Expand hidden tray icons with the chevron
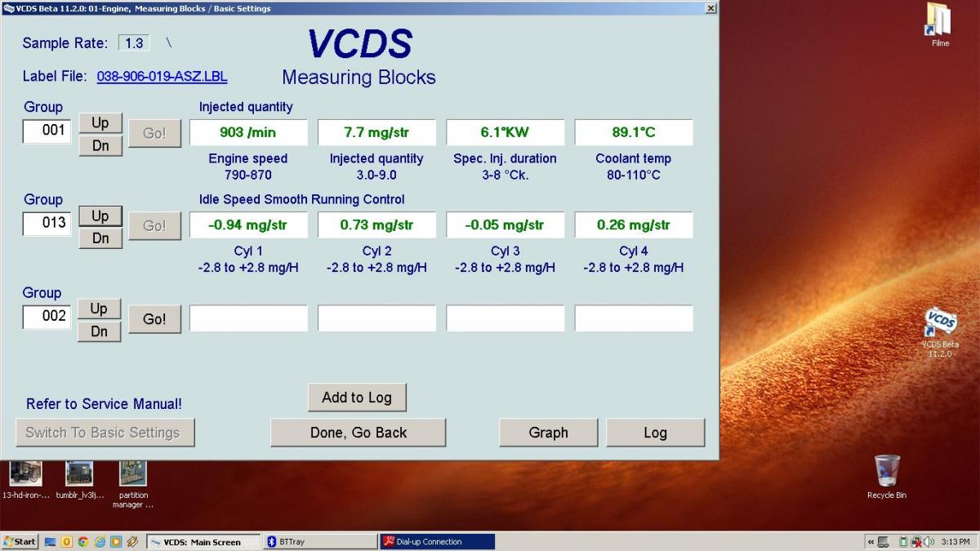This screenshot has height=551, width=980. tap(871, 542)
